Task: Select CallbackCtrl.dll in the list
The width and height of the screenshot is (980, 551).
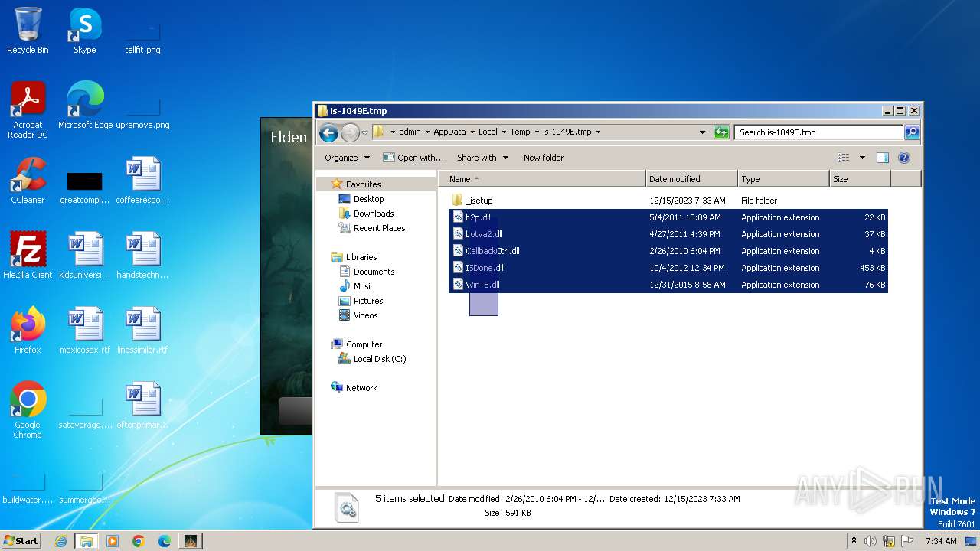Action: click(668, 251)
